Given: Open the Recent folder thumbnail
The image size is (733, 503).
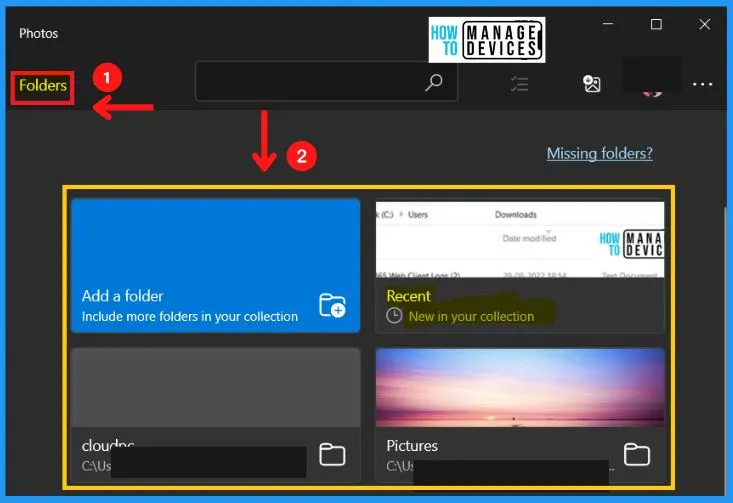Looking at the screenshot, I should [519, 240].
